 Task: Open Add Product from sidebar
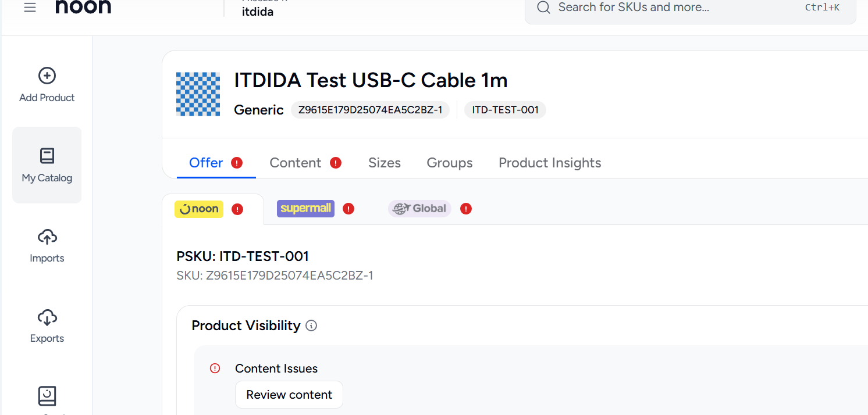47,85
